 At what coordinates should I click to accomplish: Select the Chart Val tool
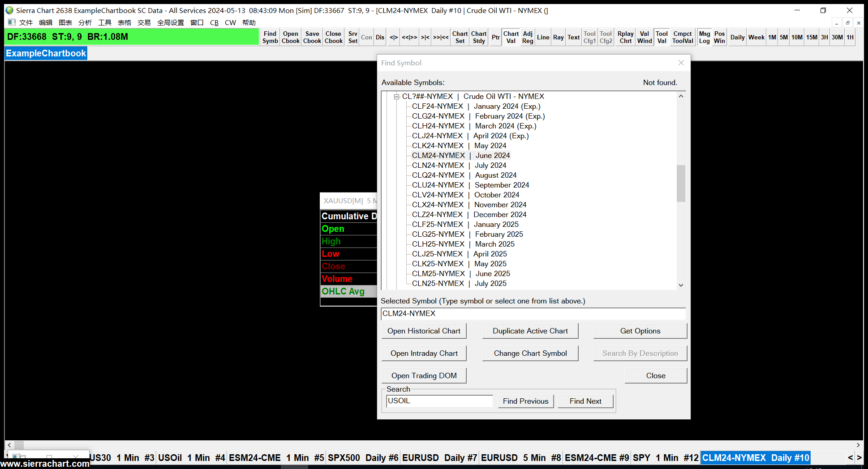coord(511,37)
